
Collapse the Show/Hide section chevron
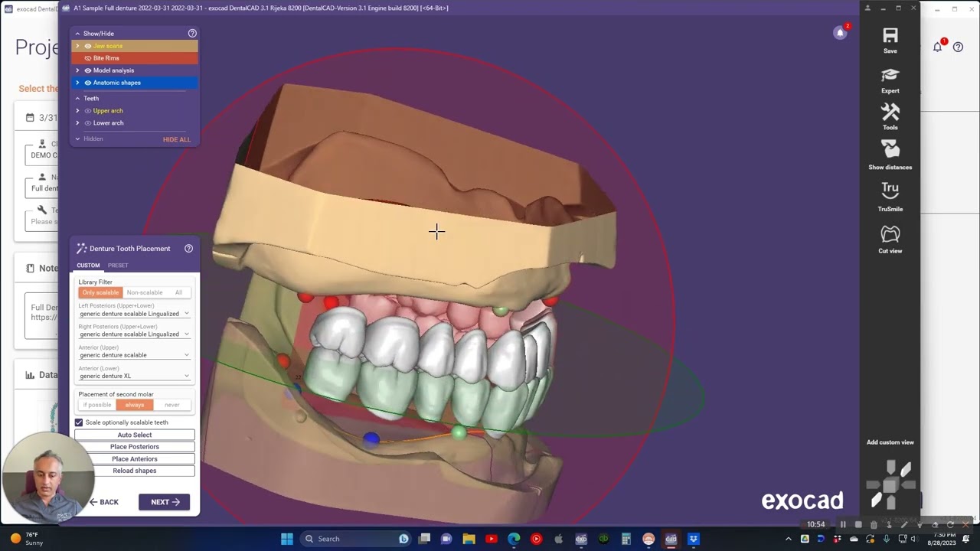point(77,34)
